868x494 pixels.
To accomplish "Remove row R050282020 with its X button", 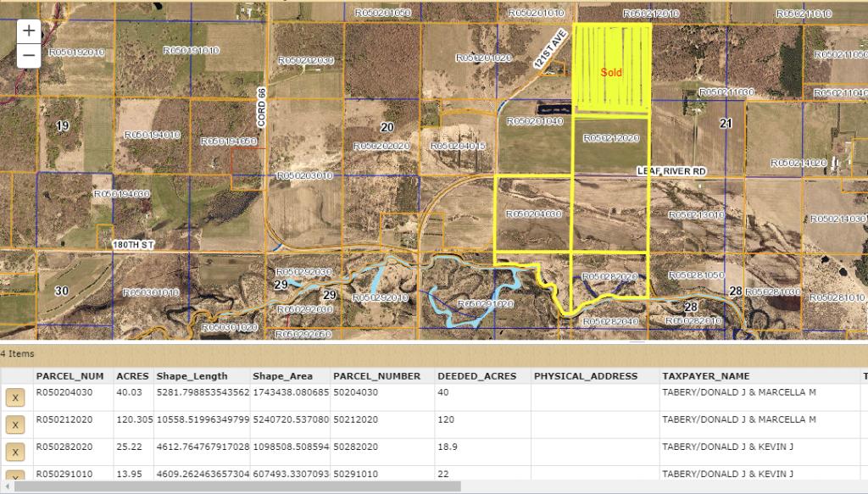I will coord(15,452).
